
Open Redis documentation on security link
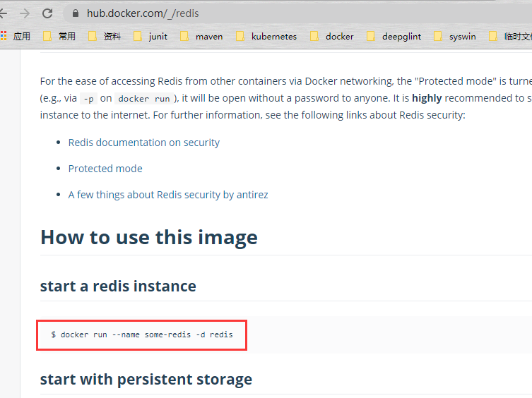[x=143, y=143]
